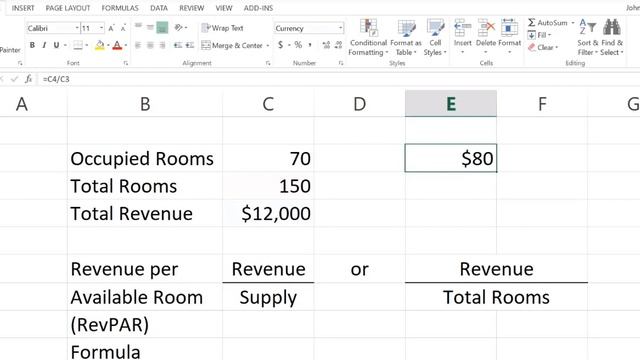
Task: Expand the Merge & Center dropdown arrow
Action: (268, 46)
